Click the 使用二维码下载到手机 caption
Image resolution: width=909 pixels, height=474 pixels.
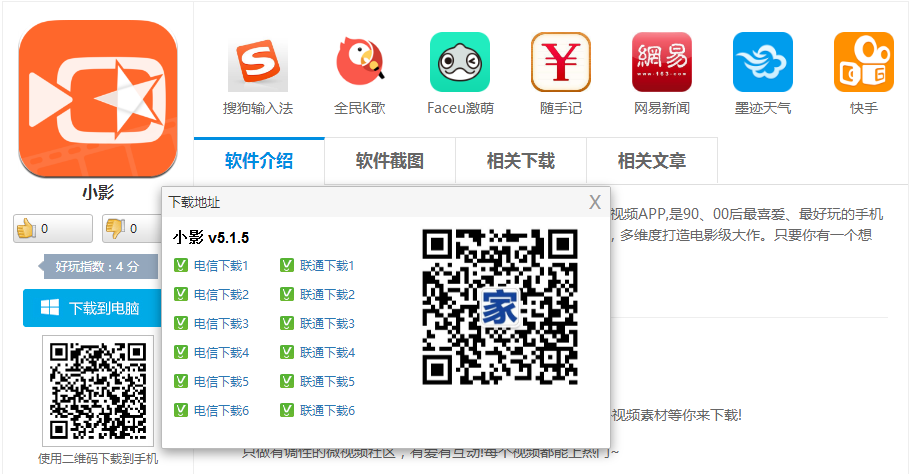pyautogui.click(x=98, y=459)
